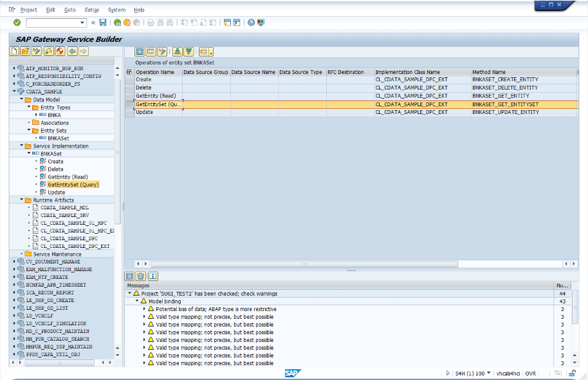Expand the ATP_MONITOR_BOP_RUN project node
588x380 pixels.
pos(14,68)
